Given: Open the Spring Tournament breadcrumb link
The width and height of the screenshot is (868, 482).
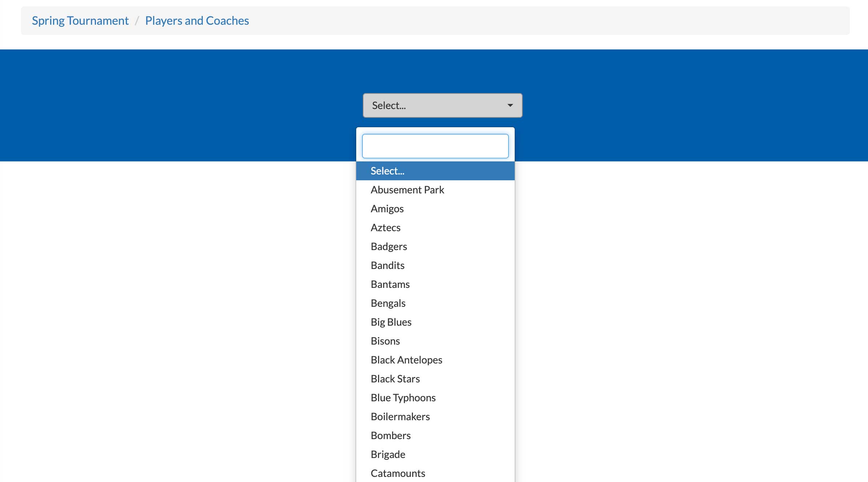Looking at the screenshot, I should click(80, 20).
